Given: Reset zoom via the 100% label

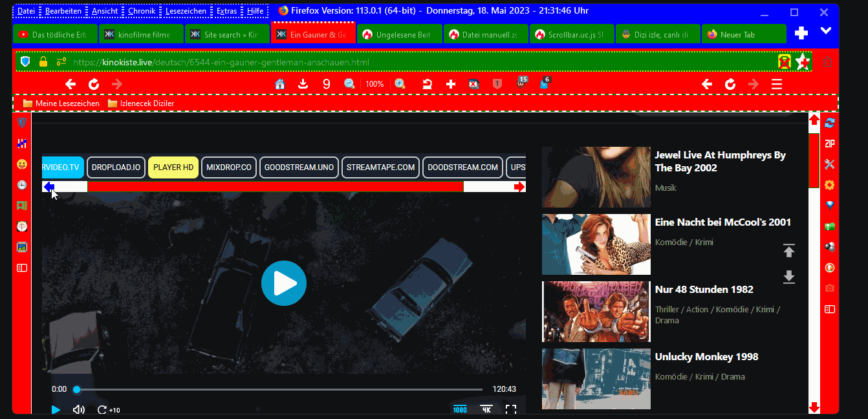Looking at the screenshot, I should click(x=374, y=84).
